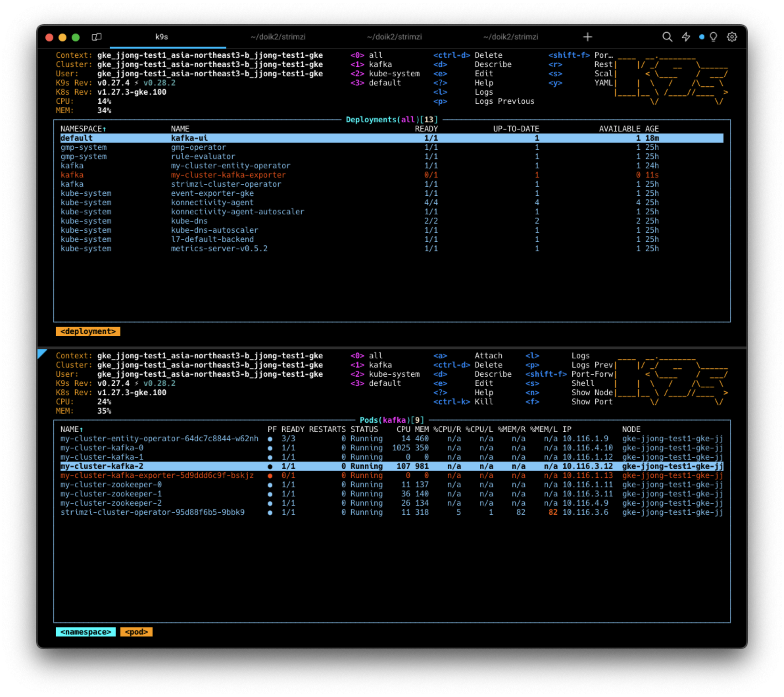Select the my-cluster-kafka-exporter deployment row
Viewport: 784px width, 697px height.
pos(228,175)
